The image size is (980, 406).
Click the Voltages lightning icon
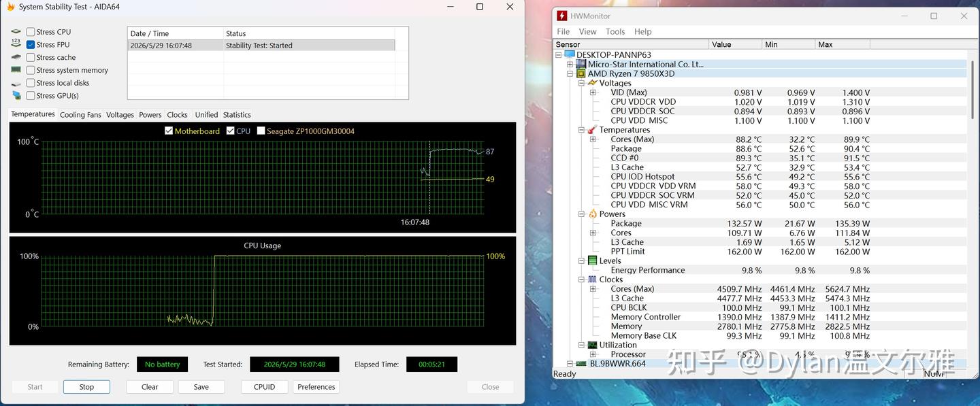pos(592,83)
